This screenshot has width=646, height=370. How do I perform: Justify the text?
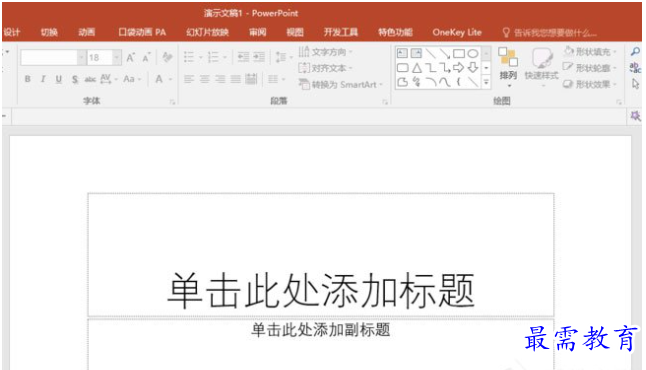click(235, 79)
